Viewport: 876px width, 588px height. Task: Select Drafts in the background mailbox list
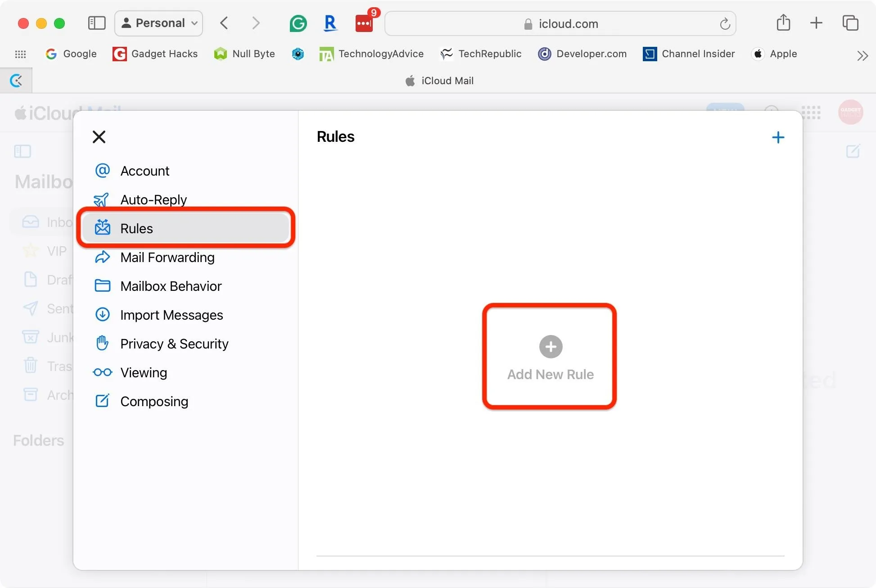click(47, 280)
